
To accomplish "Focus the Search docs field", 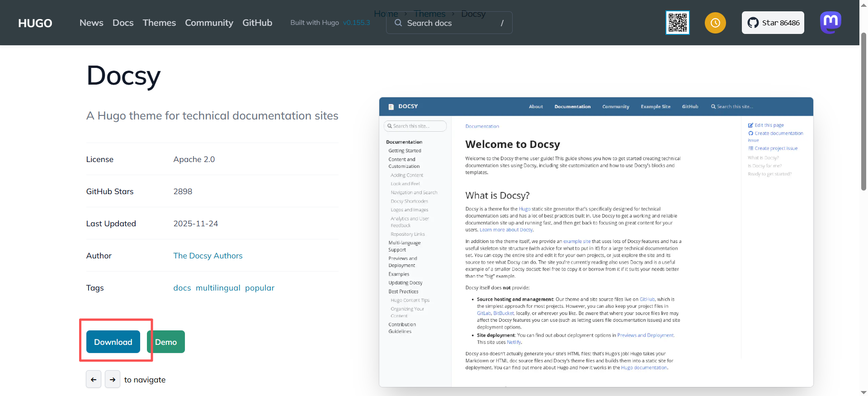I will pos(449,23).
